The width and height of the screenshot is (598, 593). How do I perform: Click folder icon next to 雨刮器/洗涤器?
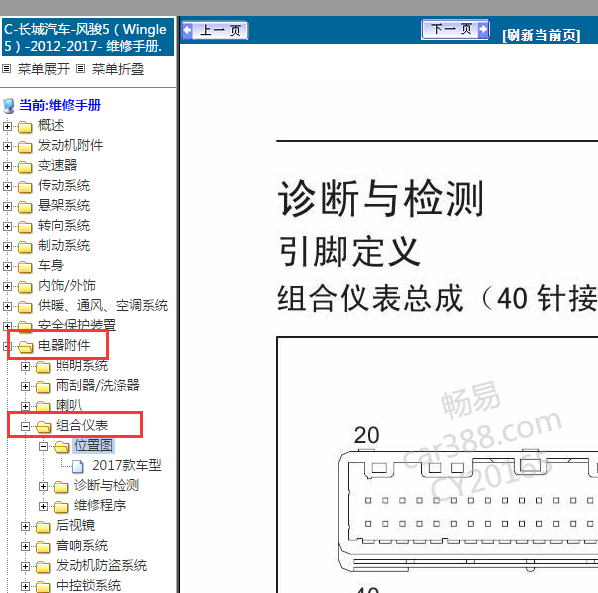click(43, 387)
